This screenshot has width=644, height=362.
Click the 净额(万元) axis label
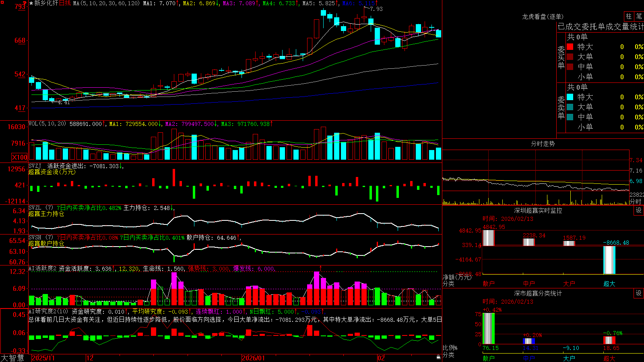pos(457,277)
